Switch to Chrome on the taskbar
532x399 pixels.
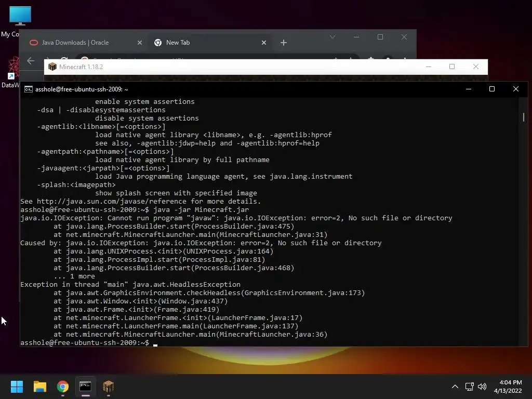click(x=63, y=387)
